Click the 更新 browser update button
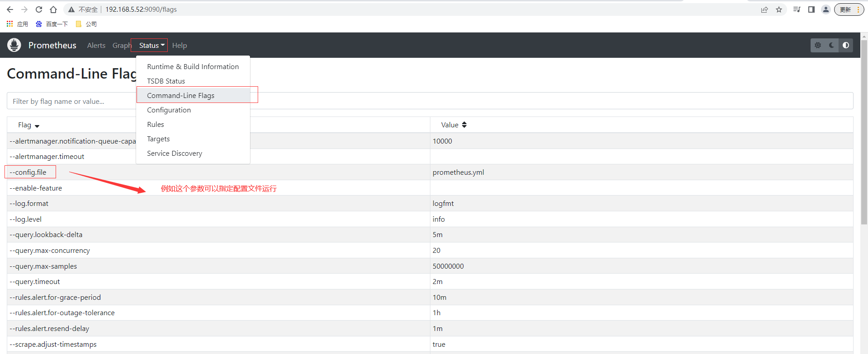 (x=849, y=9)
